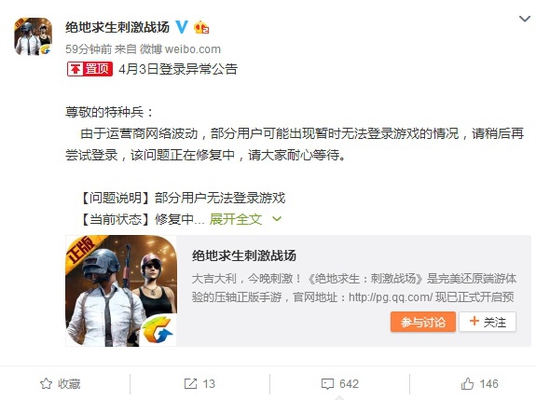536x400 pixels.
Task: Click the red 置顶 pinned tag
Action: 90,69
